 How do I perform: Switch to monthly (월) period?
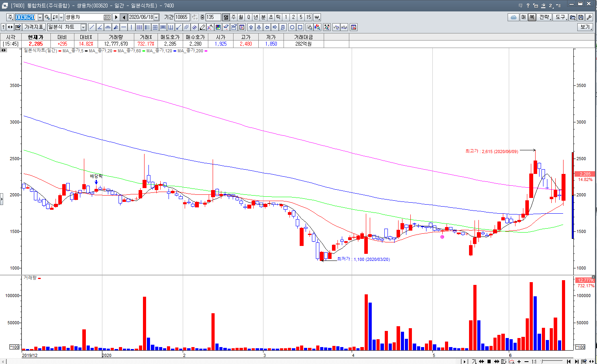tap(241, 17)
